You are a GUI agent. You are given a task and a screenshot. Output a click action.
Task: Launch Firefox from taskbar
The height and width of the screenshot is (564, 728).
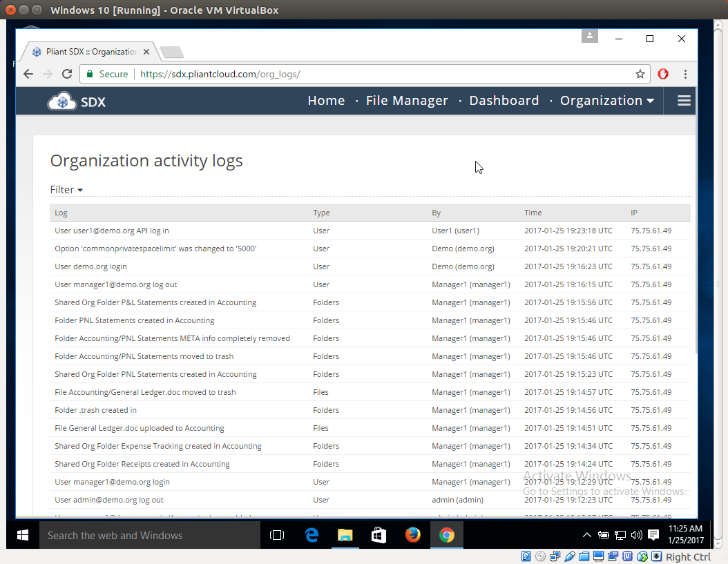[x=413, y=535]
